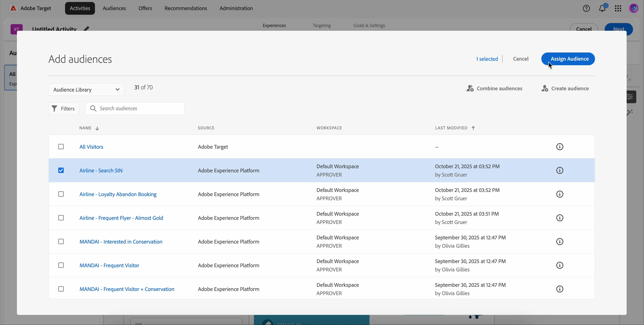The height and width of the screenshot is (325, 644).
Task: Show info for Airline - Search SIN
Action: pyautogui.click(x=560, y=170)
